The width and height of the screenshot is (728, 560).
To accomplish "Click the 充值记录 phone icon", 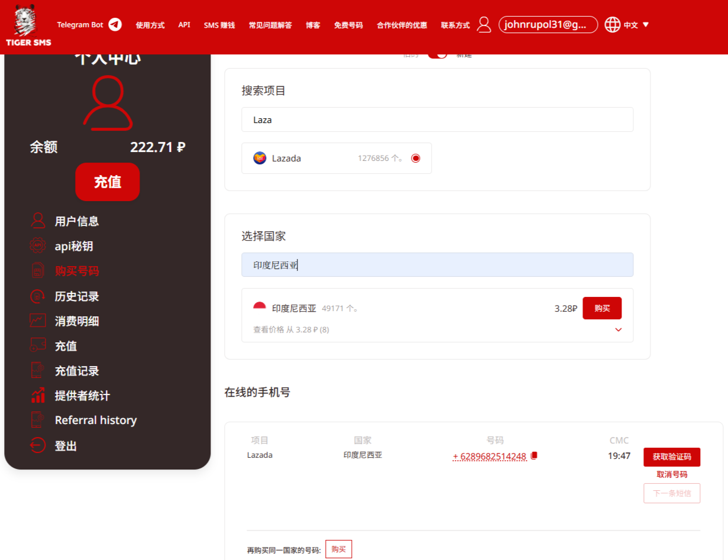I will 38,371.
